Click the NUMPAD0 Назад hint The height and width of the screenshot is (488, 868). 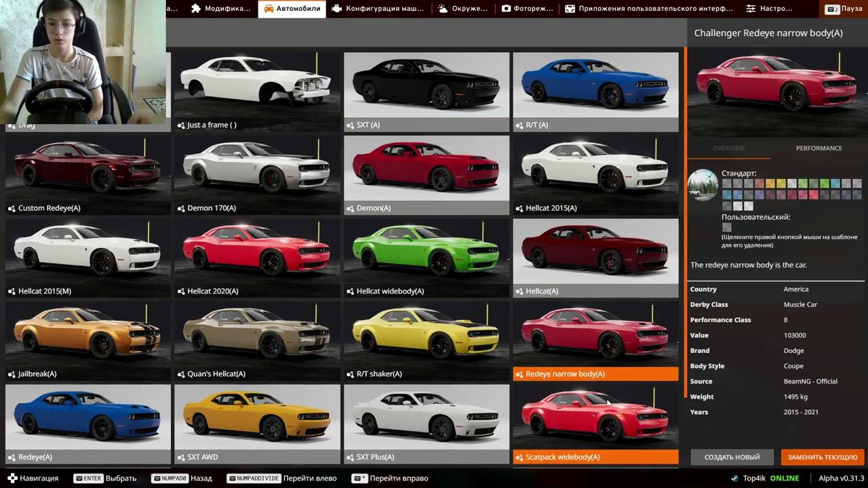click(182, 479)
